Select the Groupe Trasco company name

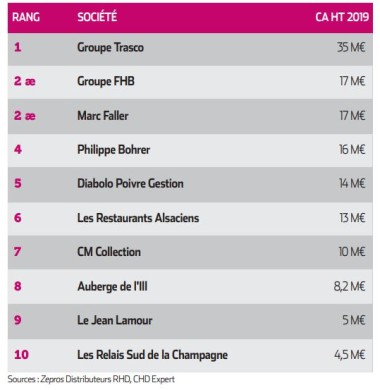[110, 47]
